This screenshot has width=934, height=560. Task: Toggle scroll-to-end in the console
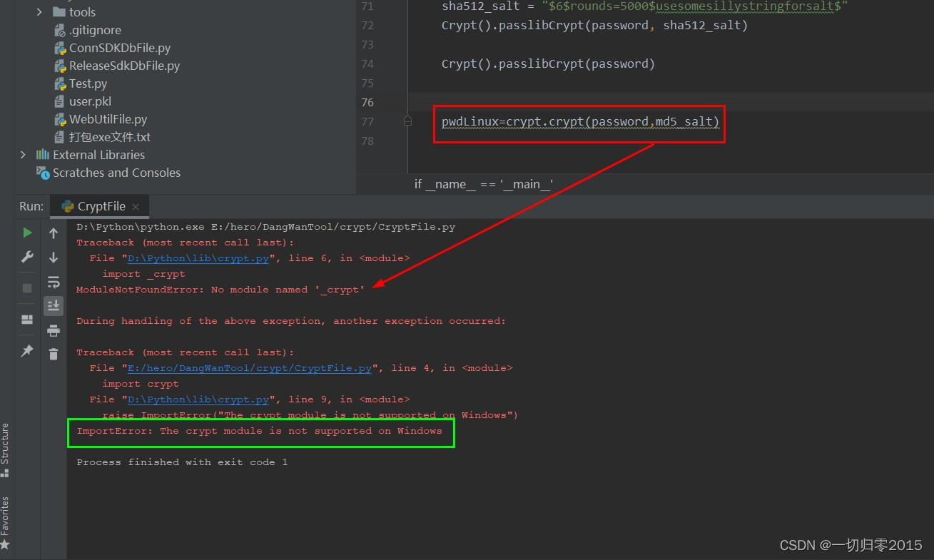pyautogui.click(x=53, y=305)
